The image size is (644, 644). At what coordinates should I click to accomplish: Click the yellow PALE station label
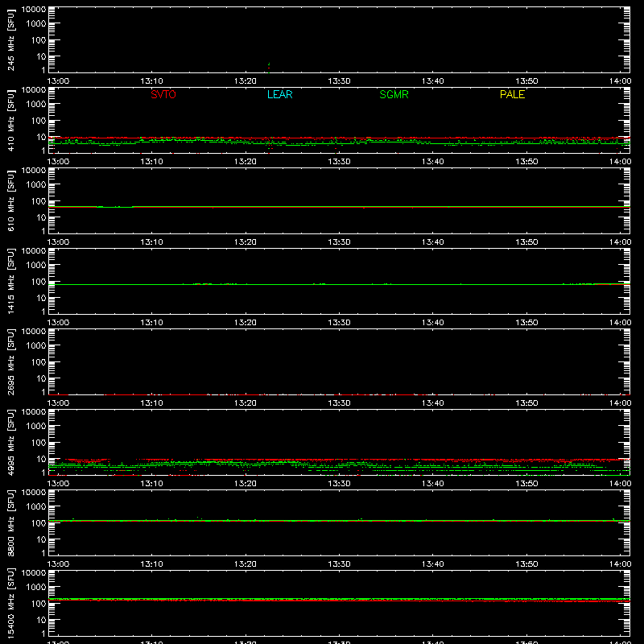(x=512, y=94)
